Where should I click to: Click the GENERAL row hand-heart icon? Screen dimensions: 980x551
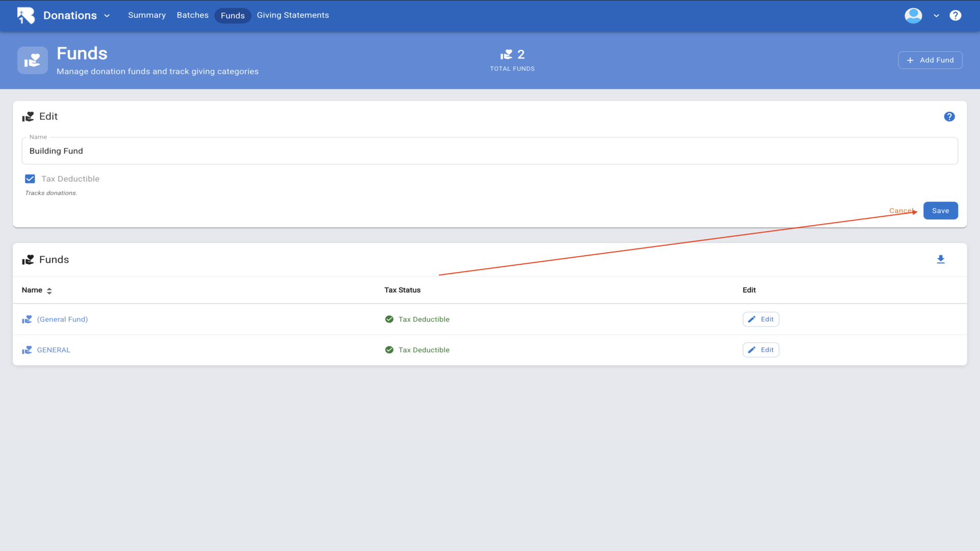(27, 350)
